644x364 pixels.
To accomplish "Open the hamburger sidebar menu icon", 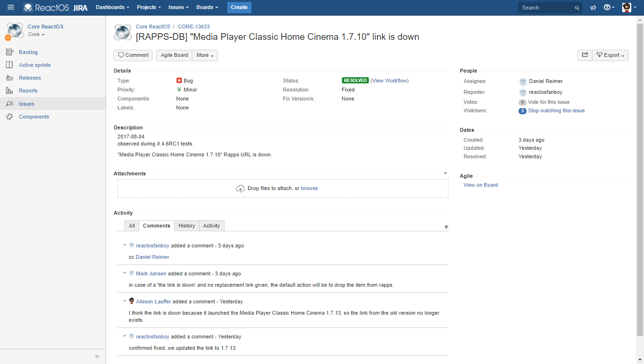I will tap(11, 7).
